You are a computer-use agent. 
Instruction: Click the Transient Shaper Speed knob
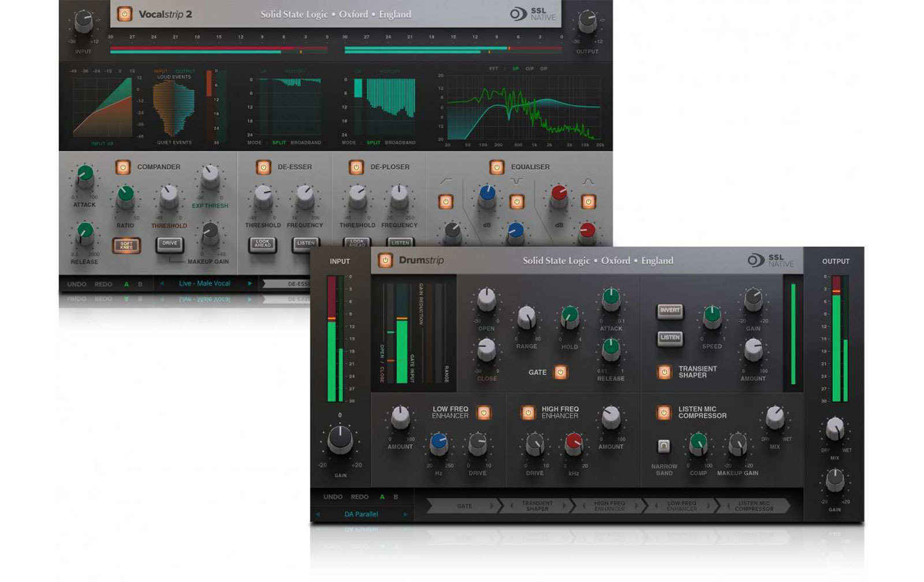point(712,317)
